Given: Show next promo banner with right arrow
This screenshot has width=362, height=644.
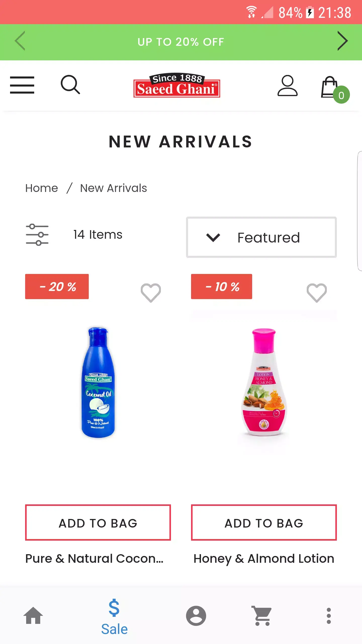Looking at the screenshot, I should pos(342,41).
